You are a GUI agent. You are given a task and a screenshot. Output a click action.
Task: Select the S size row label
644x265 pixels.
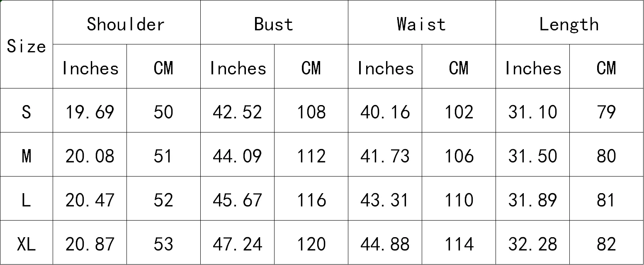pyautogui.click(x=26, y=110)
